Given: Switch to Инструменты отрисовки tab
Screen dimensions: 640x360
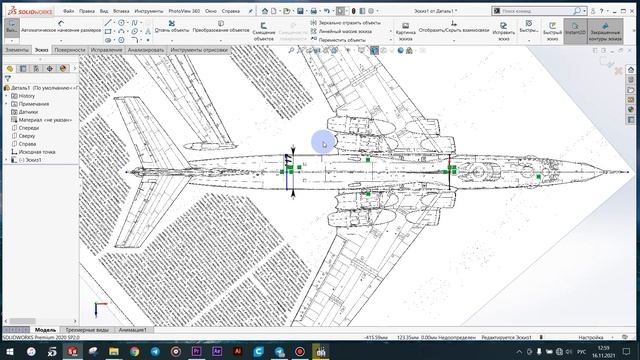Looking at the screenshot, I should (199, 50).
